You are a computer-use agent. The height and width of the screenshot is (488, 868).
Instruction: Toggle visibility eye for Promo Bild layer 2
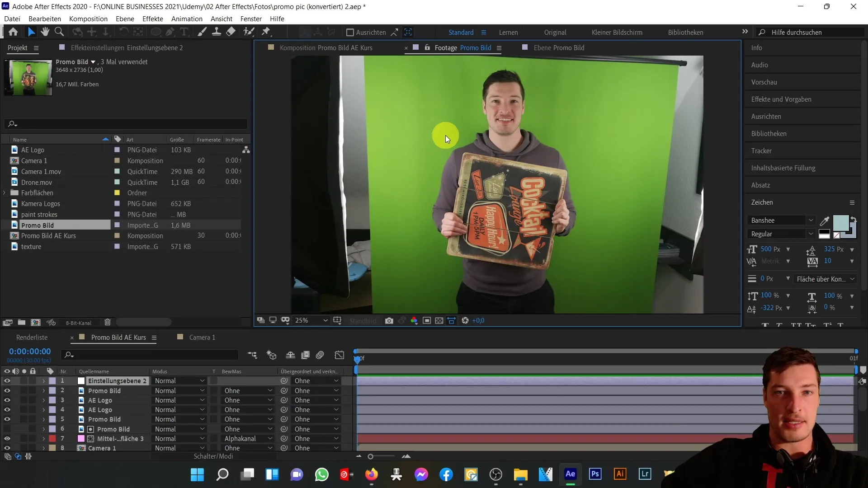[x=7, y=390]
